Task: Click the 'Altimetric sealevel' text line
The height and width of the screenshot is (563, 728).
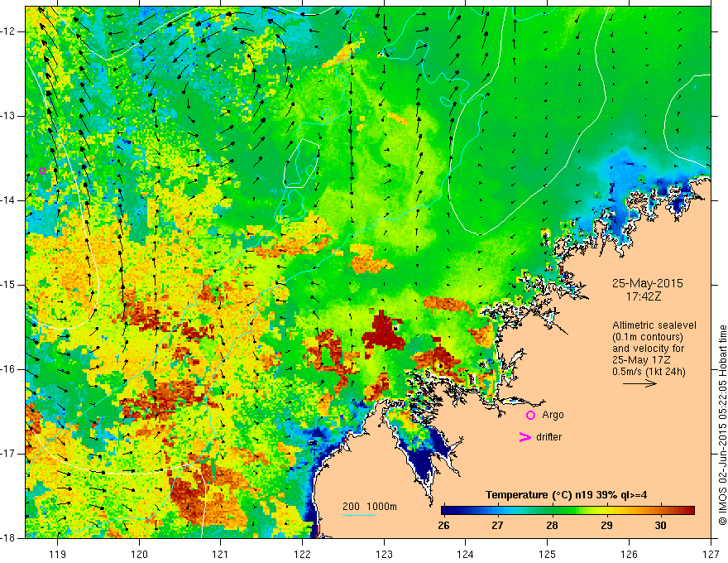Action: (654, 325)
